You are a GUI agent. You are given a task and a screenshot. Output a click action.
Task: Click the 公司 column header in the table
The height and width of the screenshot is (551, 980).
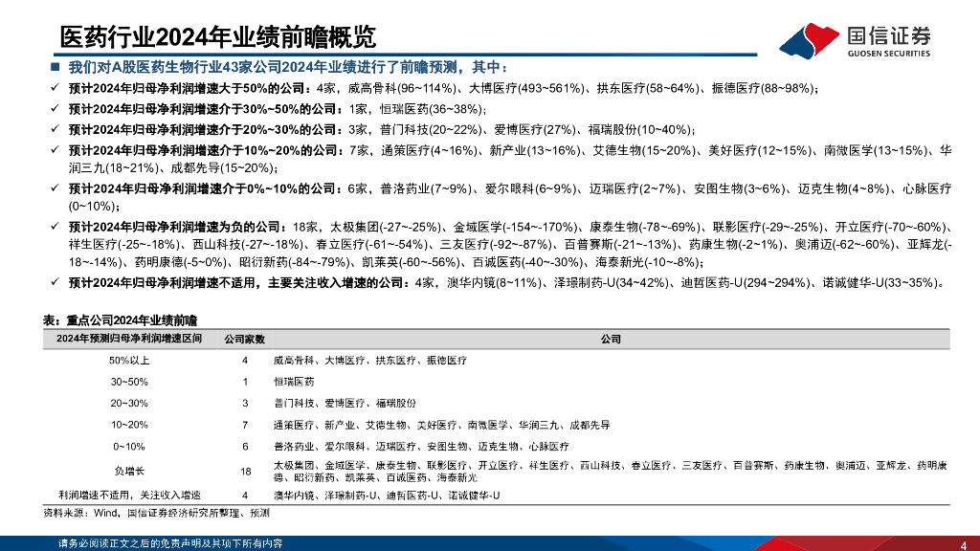pos(611,340)
